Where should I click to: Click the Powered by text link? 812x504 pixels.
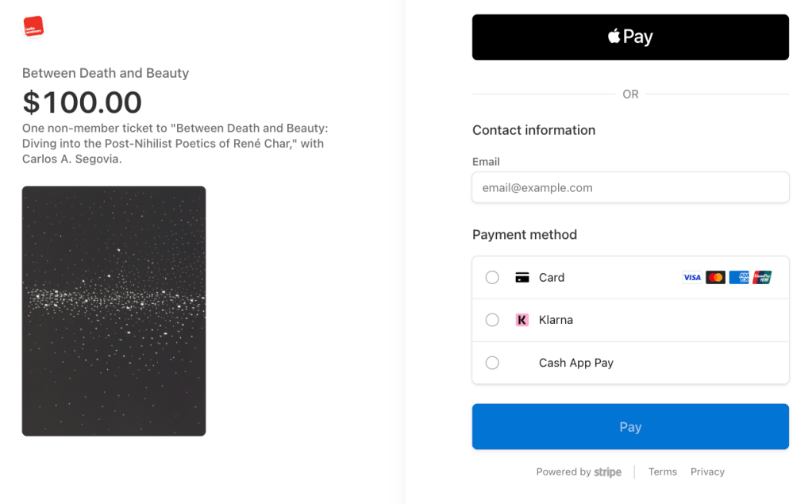[563, 472]
